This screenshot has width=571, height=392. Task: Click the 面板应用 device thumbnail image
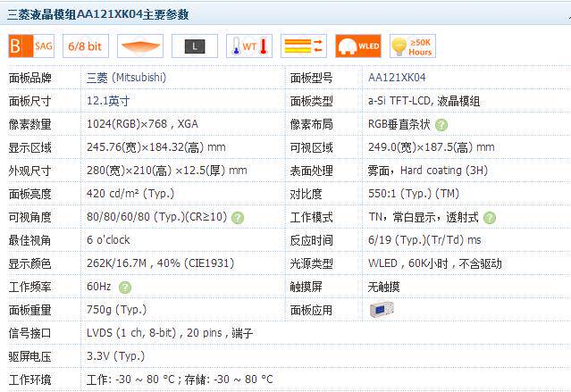point(382,310)
